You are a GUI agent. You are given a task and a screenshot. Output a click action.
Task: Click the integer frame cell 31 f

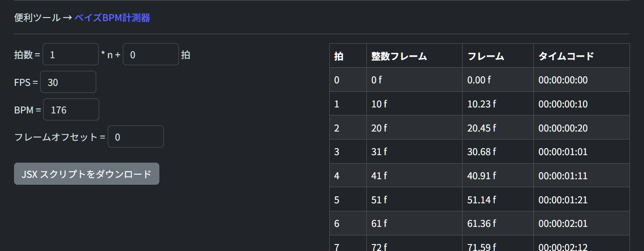click(379, 152)
